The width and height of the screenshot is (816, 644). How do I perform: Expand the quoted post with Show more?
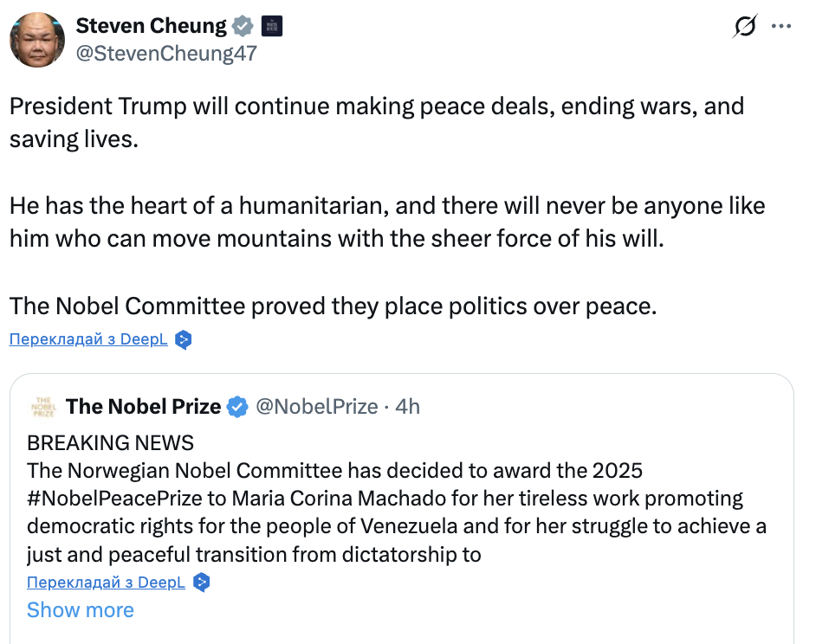pos(80,610)
